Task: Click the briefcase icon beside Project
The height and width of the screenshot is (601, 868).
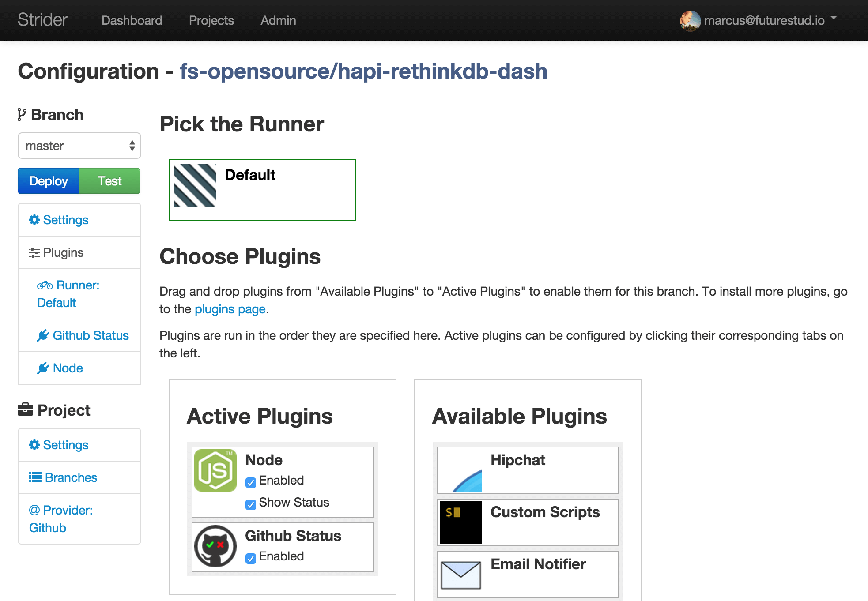Action: click(25, 409)
